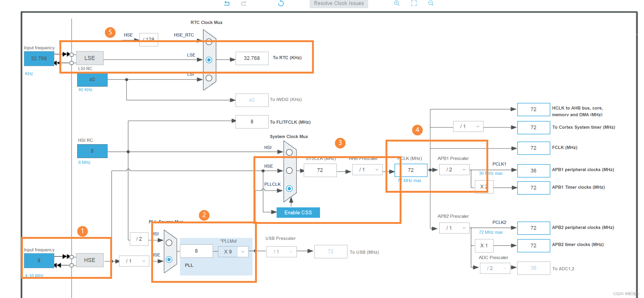Click the HSE /128 divider box
Viewport: 644px width, 298px height.
coord(149,39)
